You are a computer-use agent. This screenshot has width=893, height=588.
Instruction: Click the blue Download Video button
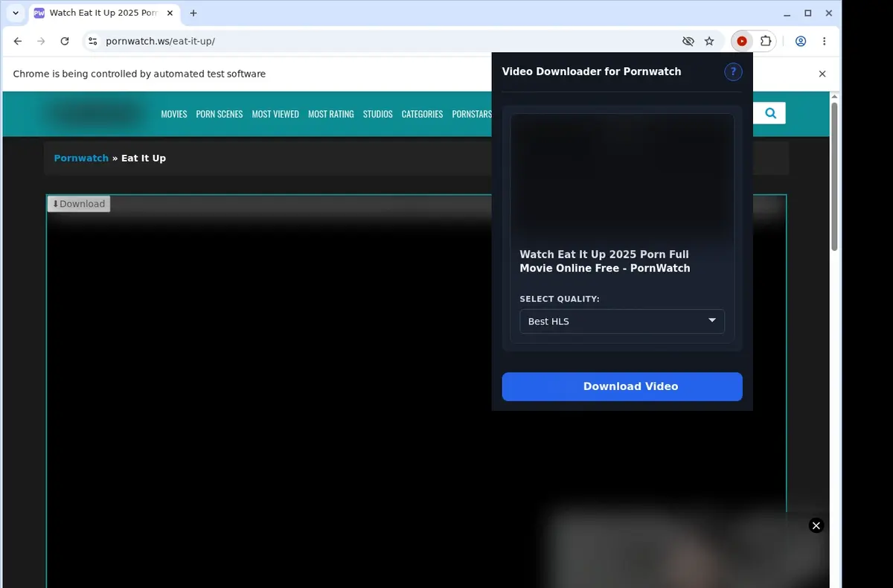coord(622,386)
